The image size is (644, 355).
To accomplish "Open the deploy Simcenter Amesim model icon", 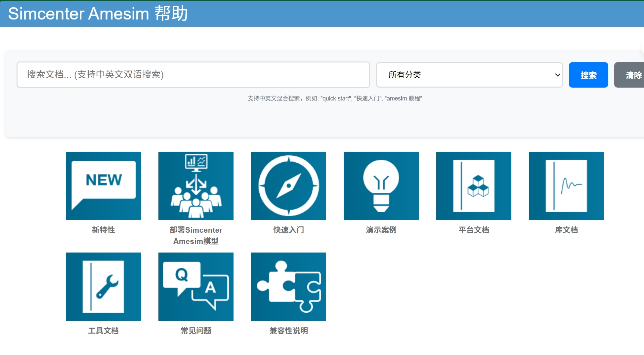I will 196,186.
